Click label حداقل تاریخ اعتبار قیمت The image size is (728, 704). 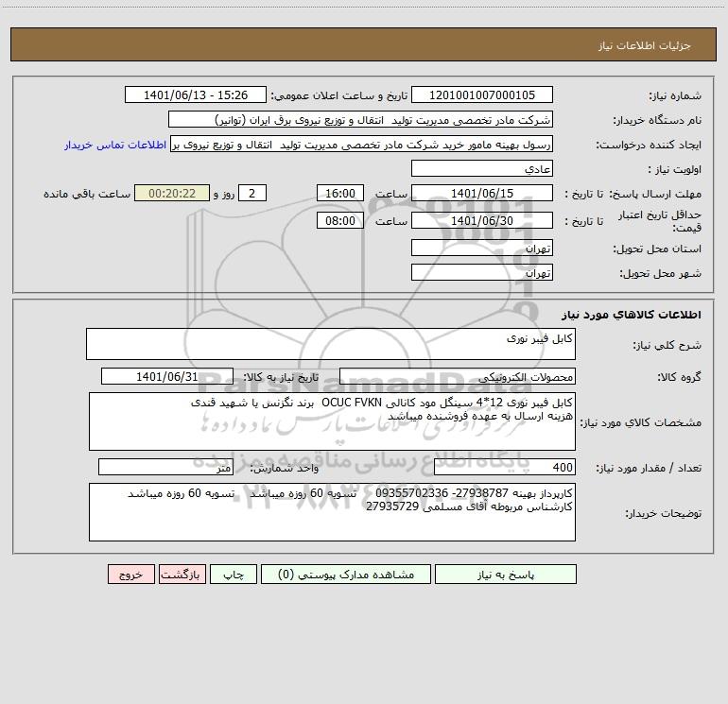[x=660, y=221]
